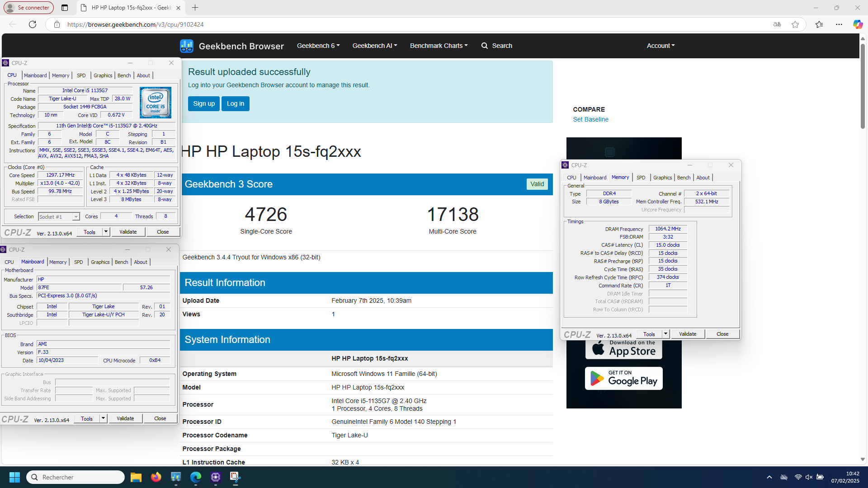Image resolution: width=868 pixels, height=488 pixels.
Task: Open Tools dropdown arrow in CPU tab window
Action: click(106, 232)
